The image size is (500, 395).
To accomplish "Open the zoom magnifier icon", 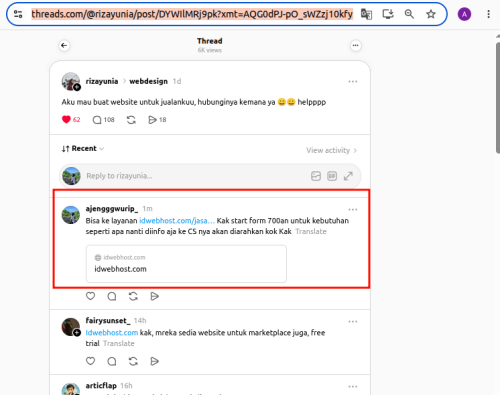I will 409,14.
